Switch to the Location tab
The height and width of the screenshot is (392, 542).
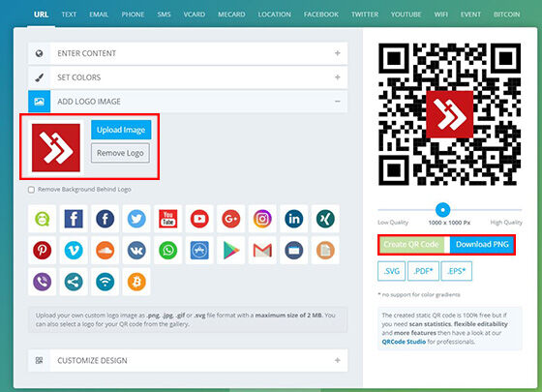(275, 15)
